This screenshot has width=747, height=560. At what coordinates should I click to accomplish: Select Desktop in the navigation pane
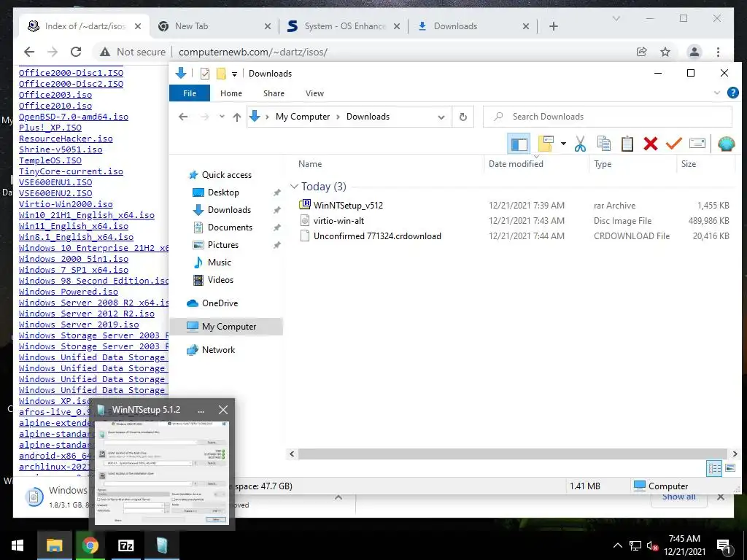(223, 192)
